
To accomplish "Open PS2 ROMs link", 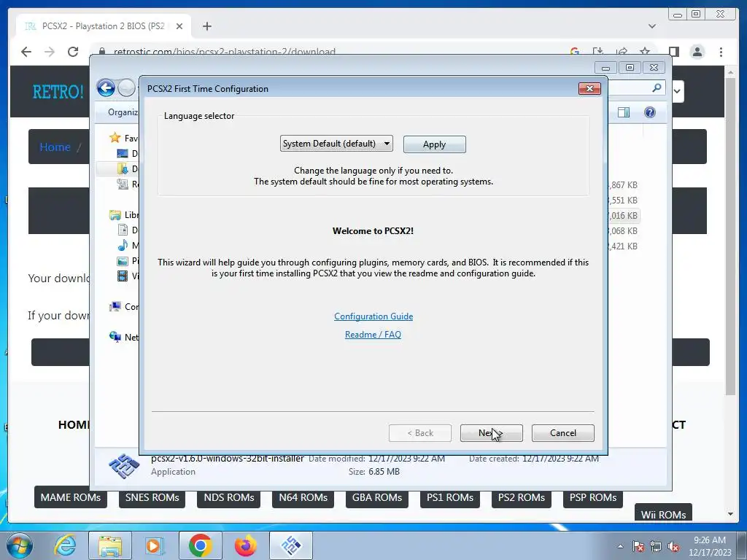I will pyautogui.click(x=521, y=497).
